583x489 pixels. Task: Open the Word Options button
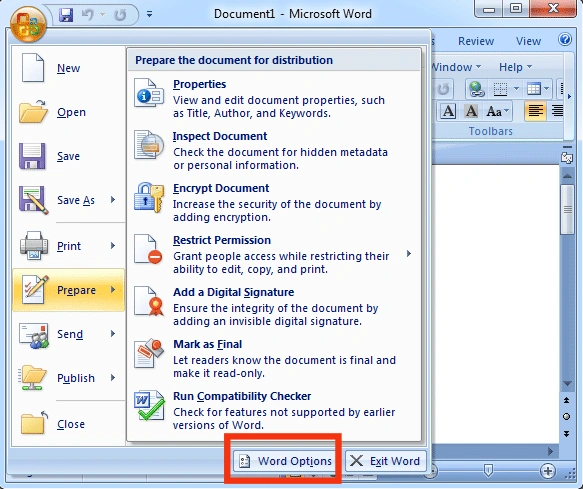click(285, 461)
